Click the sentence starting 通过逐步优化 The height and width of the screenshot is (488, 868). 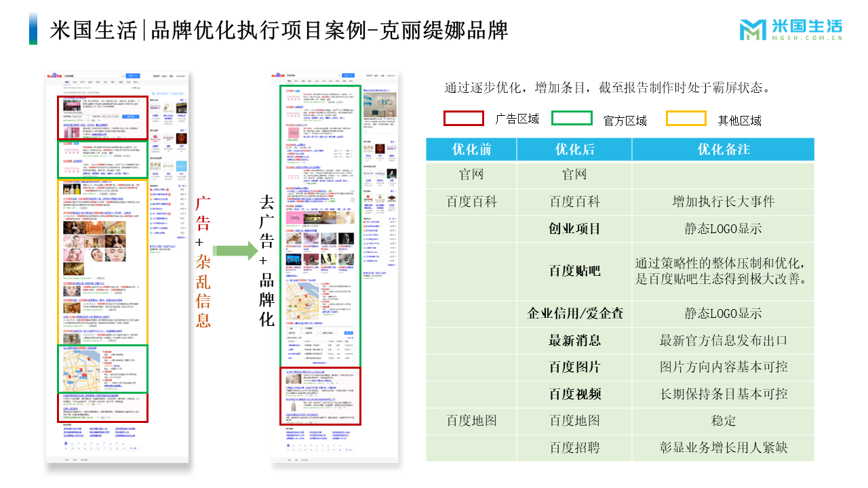coord(608,88)
